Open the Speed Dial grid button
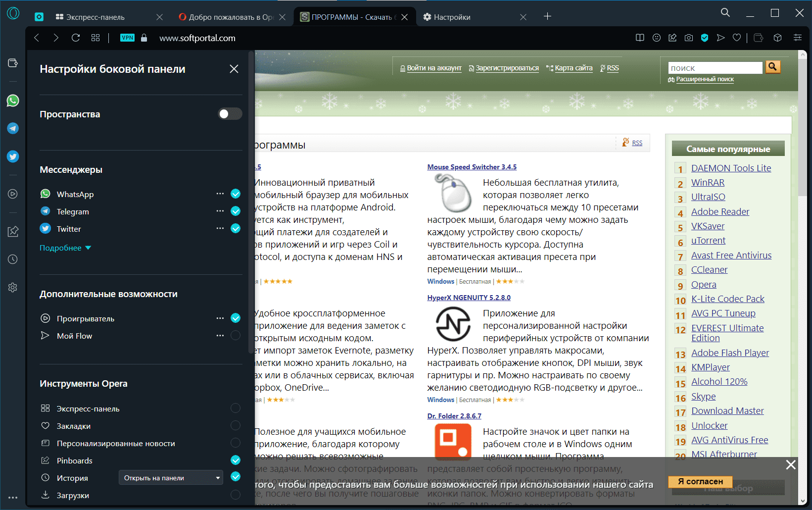Viewport: 812px width, 510px height. click(96, 38)
